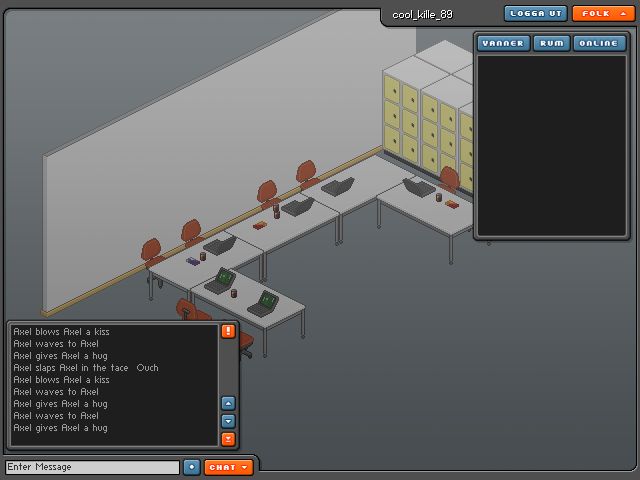This screenshot has height=480, width=640.
Task: Click the blue dot button beside message field
Action: tap(191, 467)
